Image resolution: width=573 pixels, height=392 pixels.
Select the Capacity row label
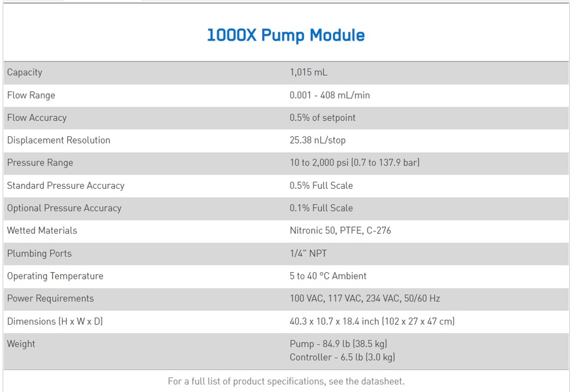coord(25,72)
